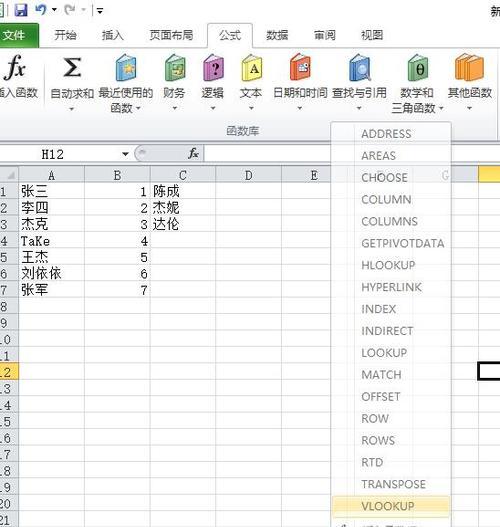Screen dimensions: 500x527
Task: Open the AutoSum sigma function
Action: [x=72, y=68]
